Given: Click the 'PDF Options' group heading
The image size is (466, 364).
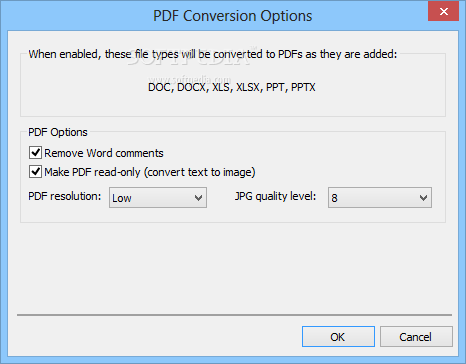Looking at the screenshot, I should pos(58,132).
